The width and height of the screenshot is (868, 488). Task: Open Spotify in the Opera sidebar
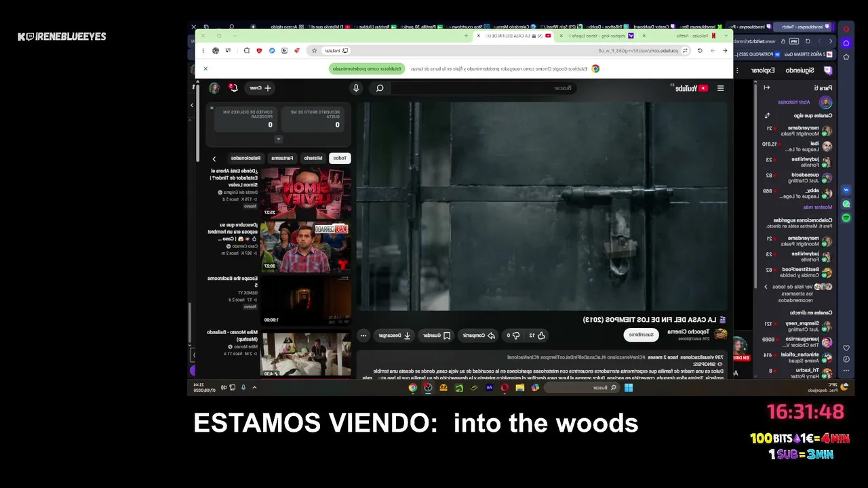[846, 218]
